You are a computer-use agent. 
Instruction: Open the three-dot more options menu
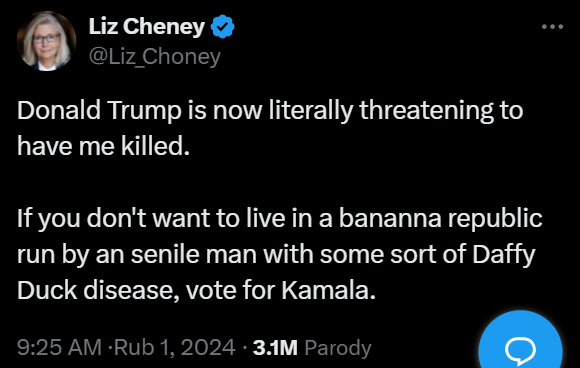[x=552, y=27]
